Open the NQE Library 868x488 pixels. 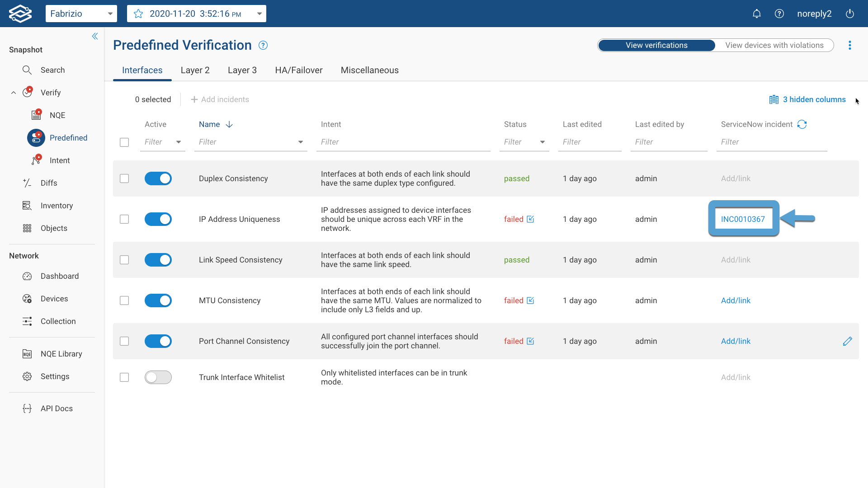coord(61,354)
